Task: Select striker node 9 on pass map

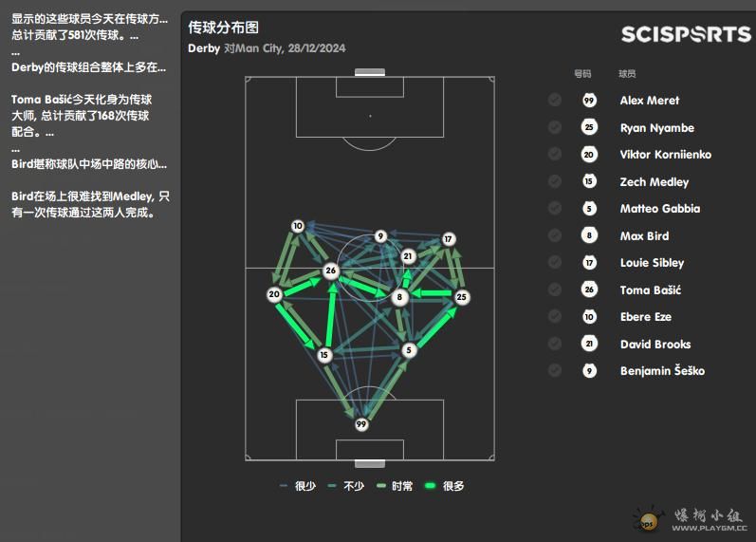Action: pyautogui.click(x=381, y=236)
